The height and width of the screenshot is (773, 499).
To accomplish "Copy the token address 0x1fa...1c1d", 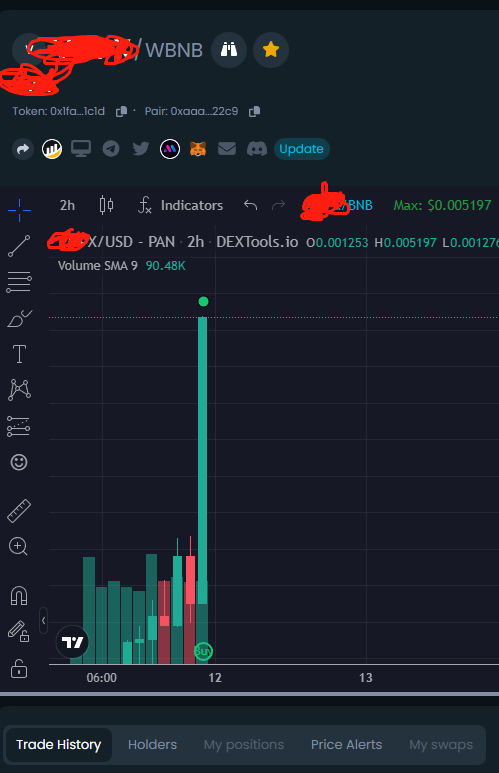I will (x=121, y=112).
